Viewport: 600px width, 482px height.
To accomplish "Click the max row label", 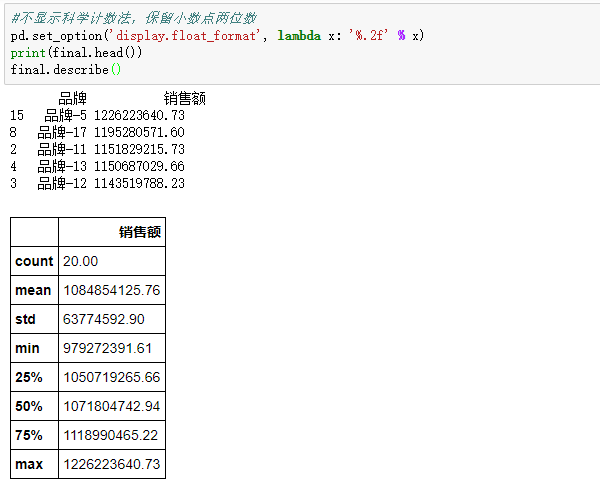I will [x=29, y=464].
